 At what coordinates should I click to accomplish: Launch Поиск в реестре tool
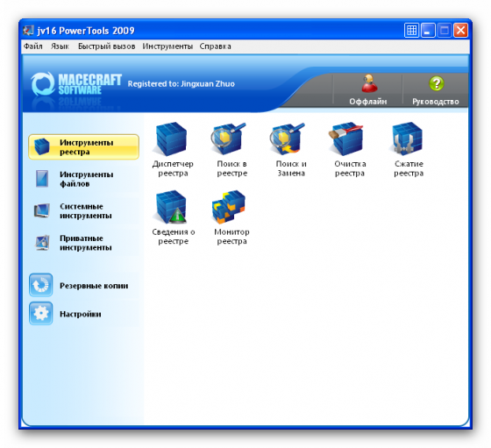[231, 150]
